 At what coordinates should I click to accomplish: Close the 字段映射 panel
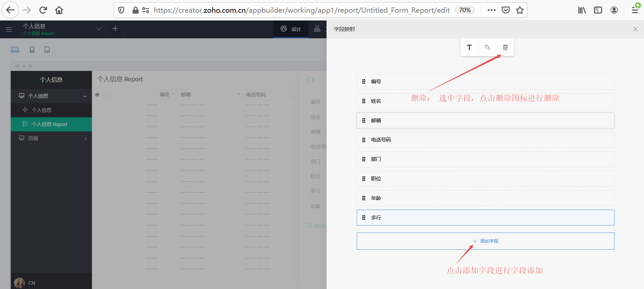635,29
